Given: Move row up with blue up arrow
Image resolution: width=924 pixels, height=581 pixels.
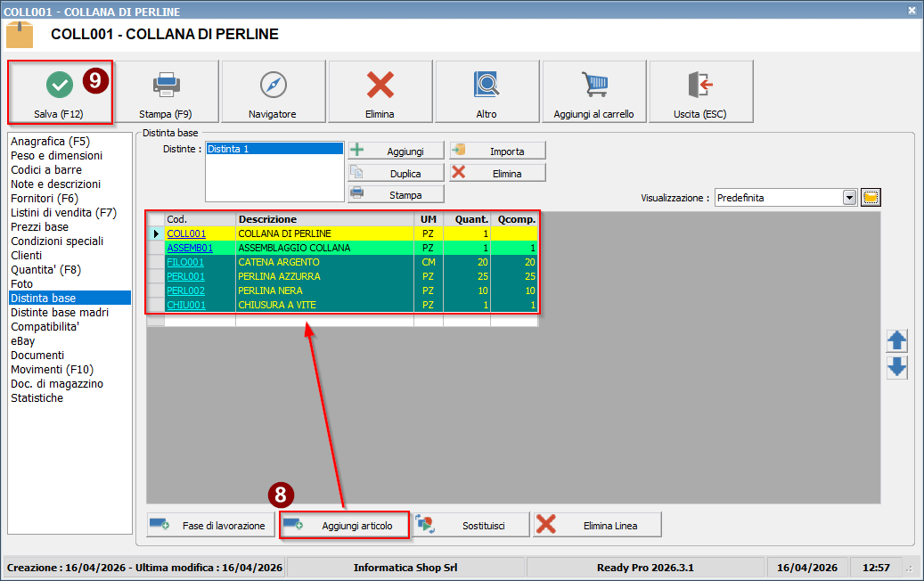Looking at the screenshot, I should (896, 340).
